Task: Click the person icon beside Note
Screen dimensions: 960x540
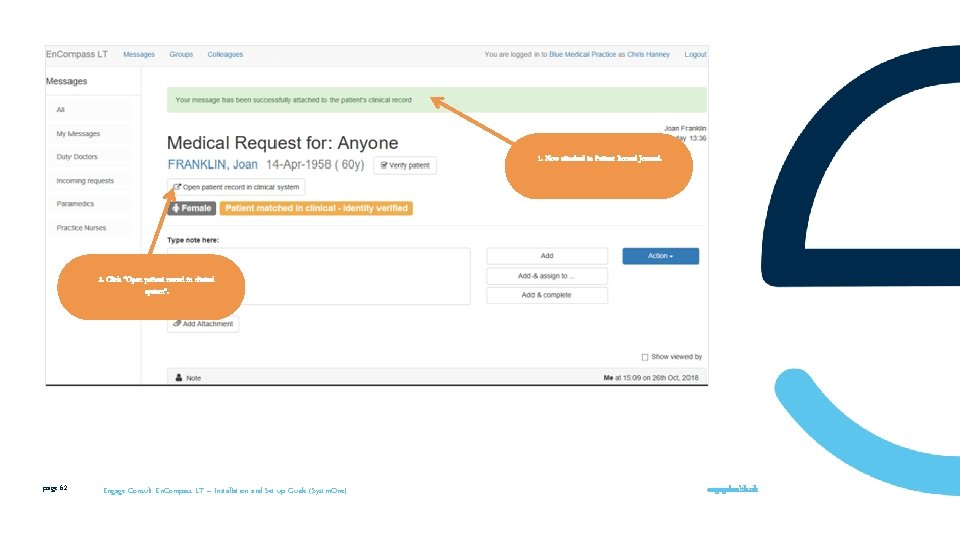Action: 179,378
